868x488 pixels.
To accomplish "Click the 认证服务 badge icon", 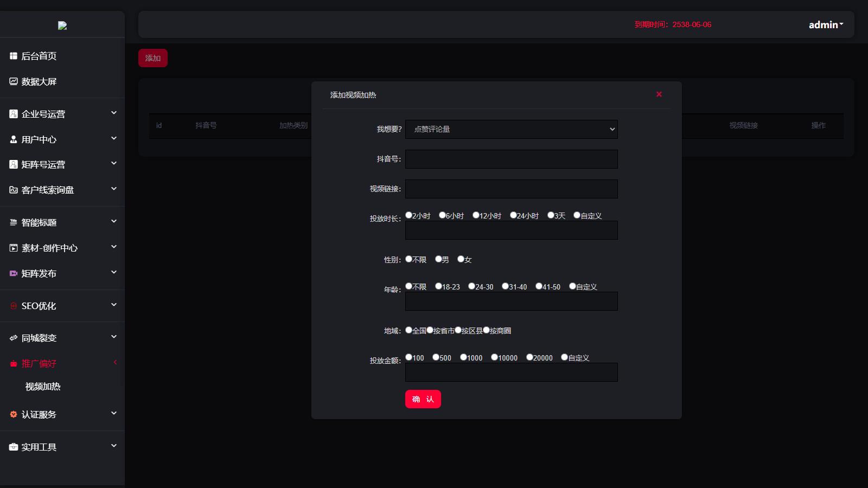I will 14,414.
